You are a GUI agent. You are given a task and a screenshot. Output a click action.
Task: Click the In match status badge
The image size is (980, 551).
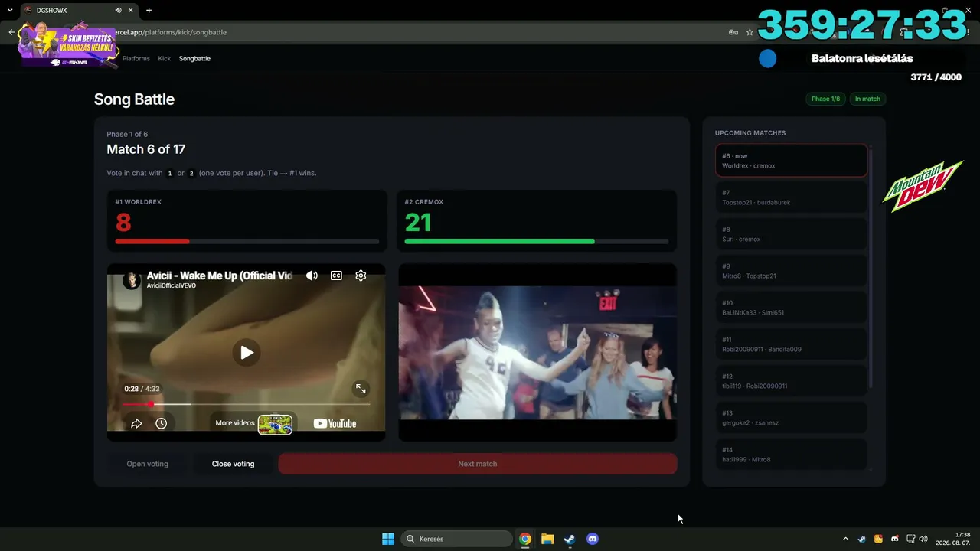click(867, 99)
